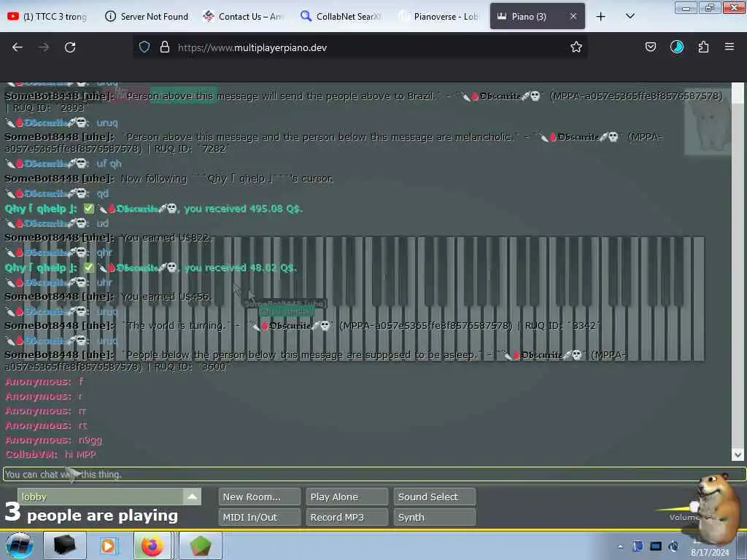Click the 'CollabVM: hi MPP' chat message

(x=50, y=455)
